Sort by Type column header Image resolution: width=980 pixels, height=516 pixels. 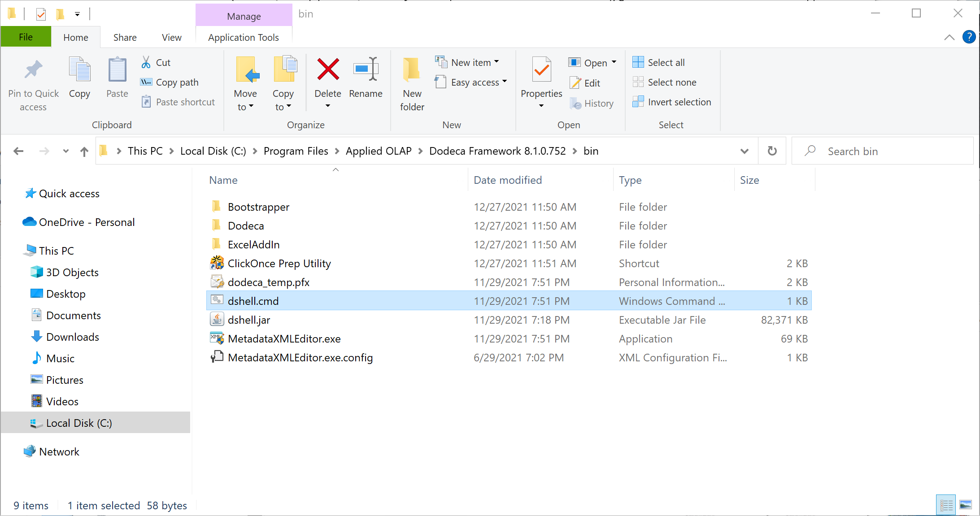point(674,180)
